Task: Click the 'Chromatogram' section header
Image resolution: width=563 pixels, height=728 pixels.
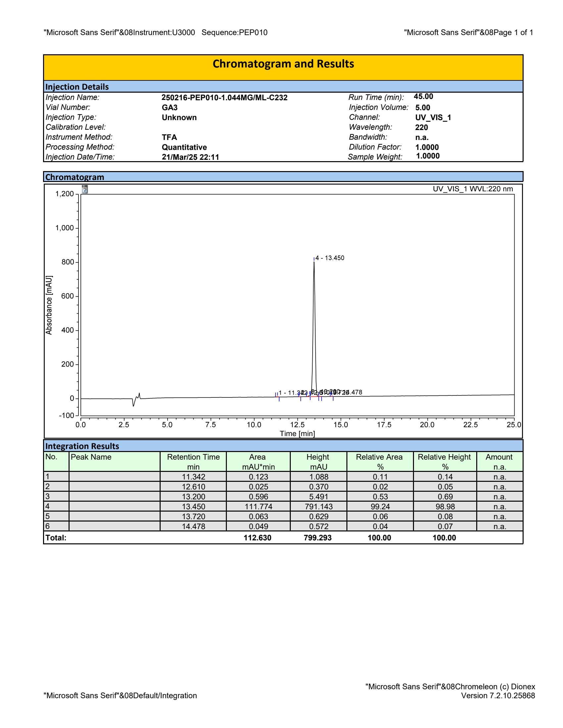Action: tap(75, 177)
